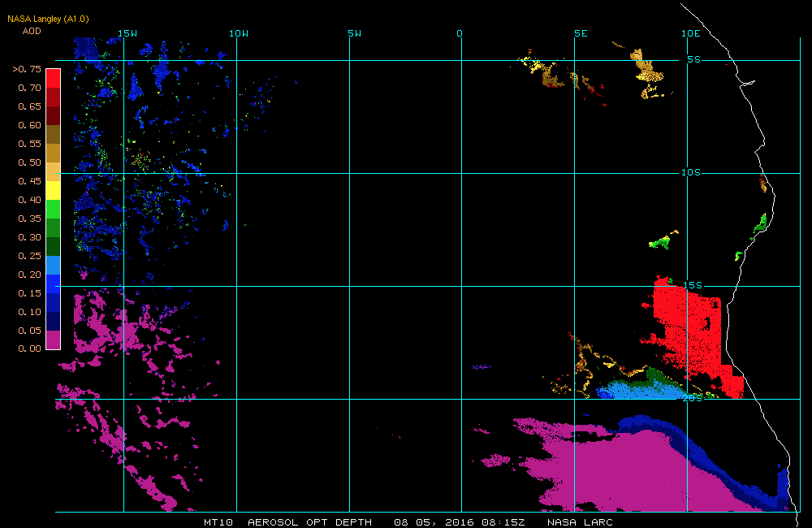Click the 0.70 legend value
The image size is (812, 528).
coord(29,88)
